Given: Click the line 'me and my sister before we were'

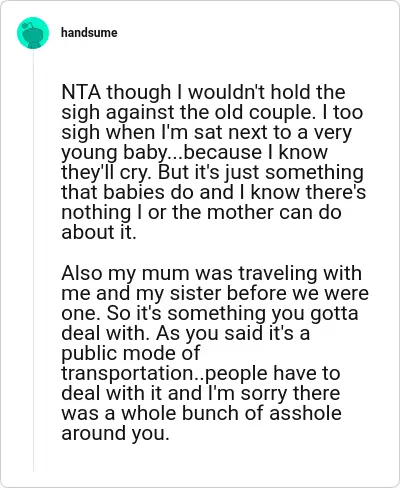Looking at the screenshot, I should click(215, 293).
